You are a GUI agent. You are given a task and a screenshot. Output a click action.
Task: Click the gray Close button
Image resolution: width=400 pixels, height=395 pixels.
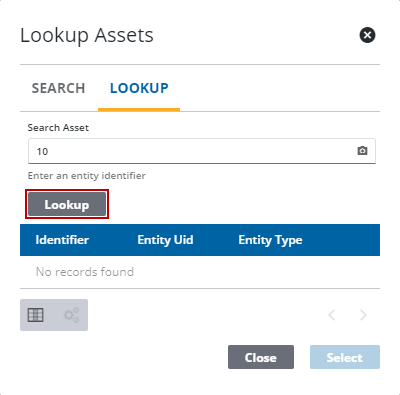[x=261, y=357]
